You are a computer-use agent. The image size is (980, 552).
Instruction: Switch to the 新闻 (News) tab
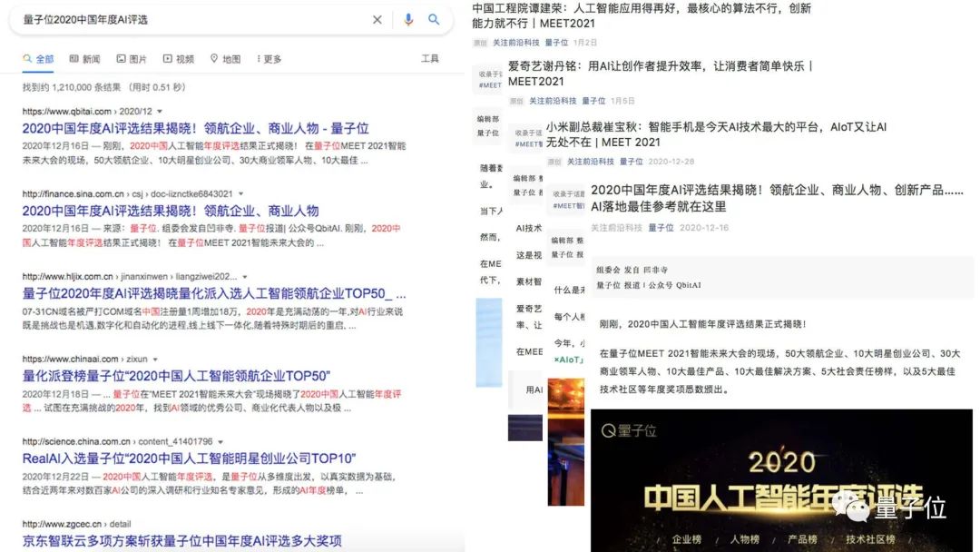pos(89,56)
